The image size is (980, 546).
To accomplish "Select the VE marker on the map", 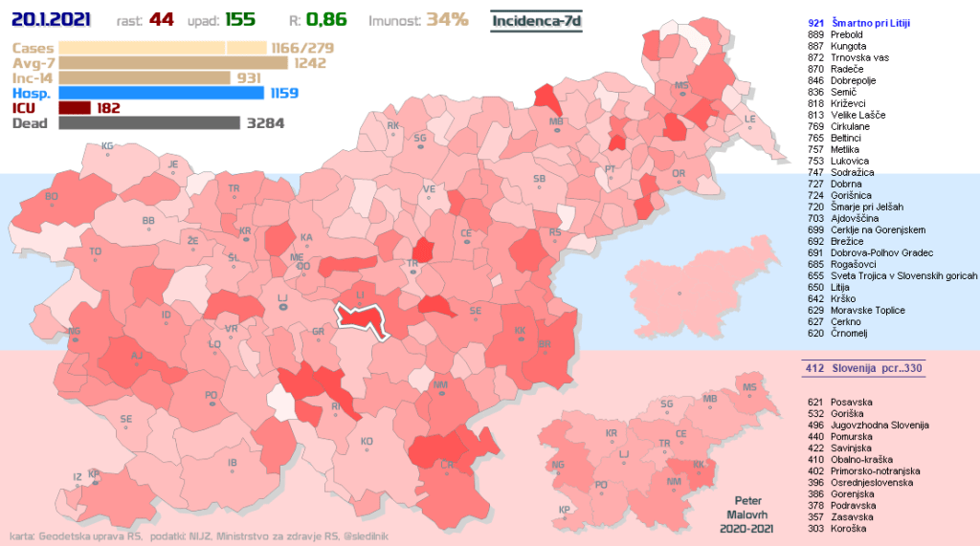I will 429,191.
